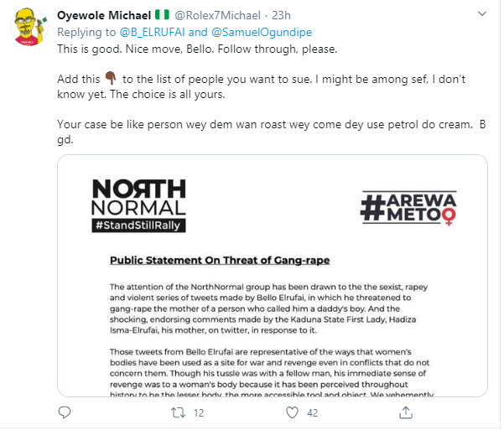Screen dimensions: 504x430
Task: Click the NorthNormal logo in the image
Action: pyautogui.click(x=138, y=204)
